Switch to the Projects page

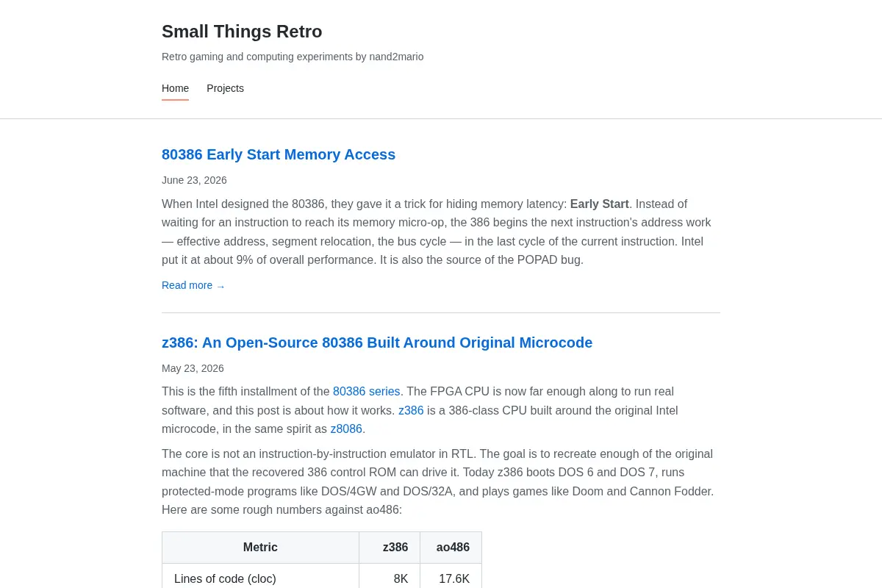(x=225, y=88)
